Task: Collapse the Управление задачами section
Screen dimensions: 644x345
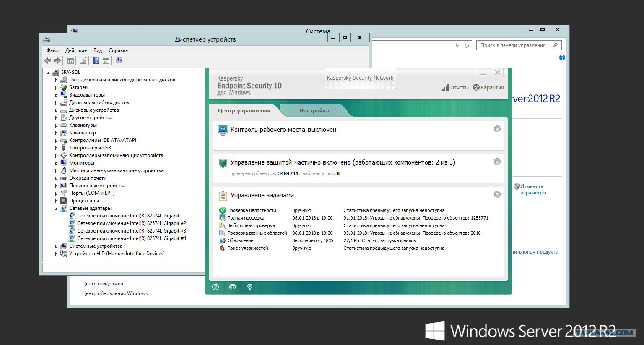Action: (497, 194)
